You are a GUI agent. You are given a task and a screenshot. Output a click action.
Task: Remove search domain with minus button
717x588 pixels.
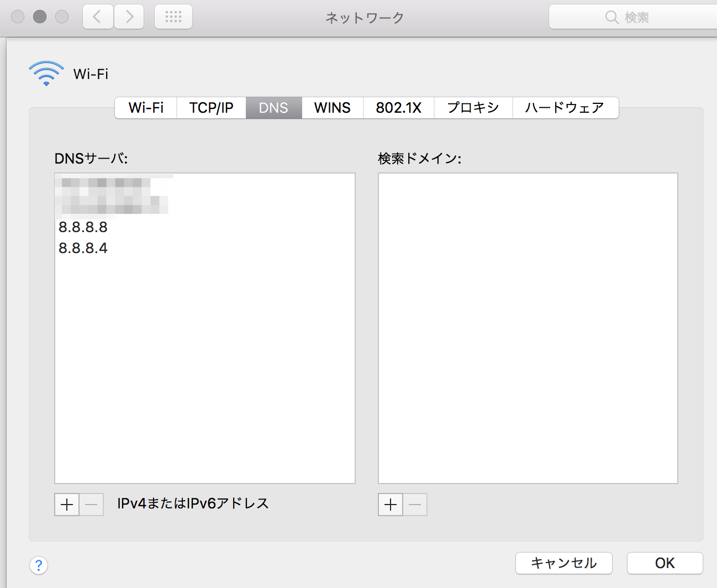pyautogui.click(x=415, y=505)
